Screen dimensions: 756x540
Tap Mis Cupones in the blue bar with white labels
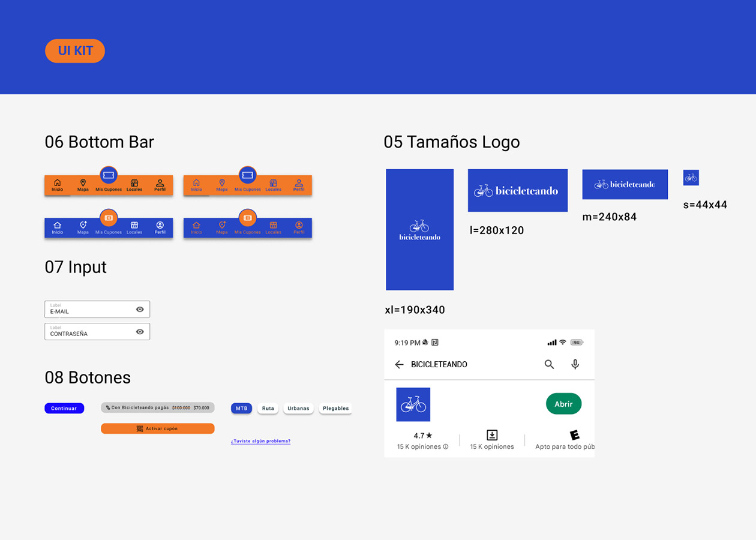coord(109,223)
